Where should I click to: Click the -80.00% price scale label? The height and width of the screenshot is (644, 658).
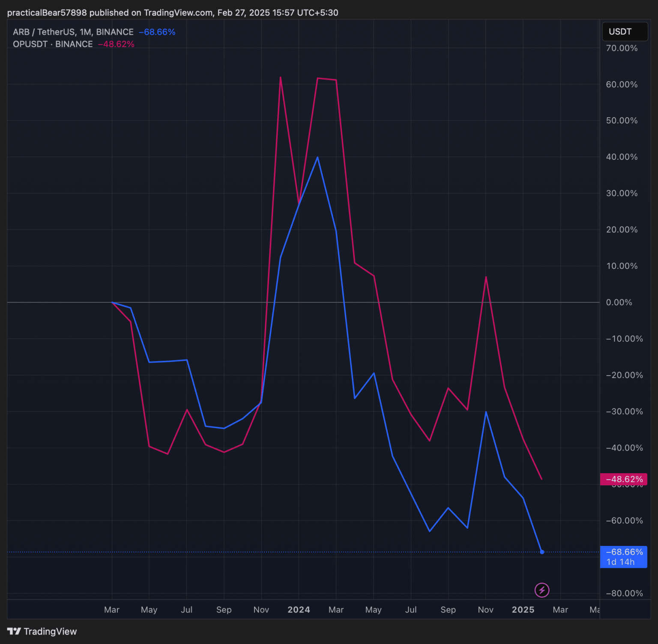point(624,593)
